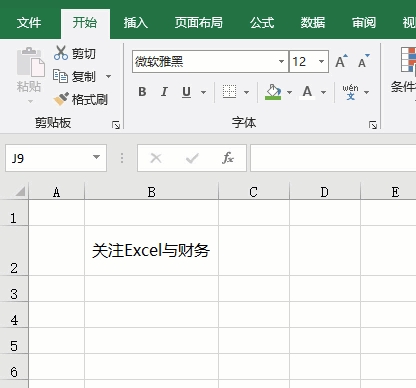The height and width of the screenshot is (388, 416).
Task: Apply font color with A icon
Action: click(x=307, y=92)
